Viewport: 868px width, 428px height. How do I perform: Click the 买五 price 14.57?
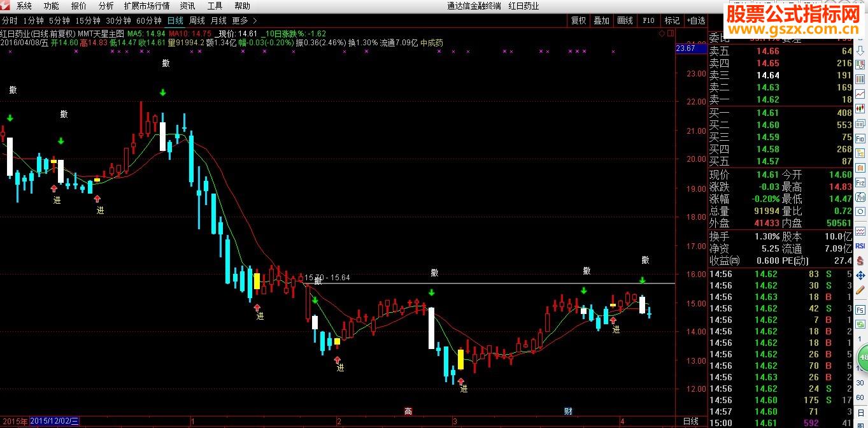[768, 161]
